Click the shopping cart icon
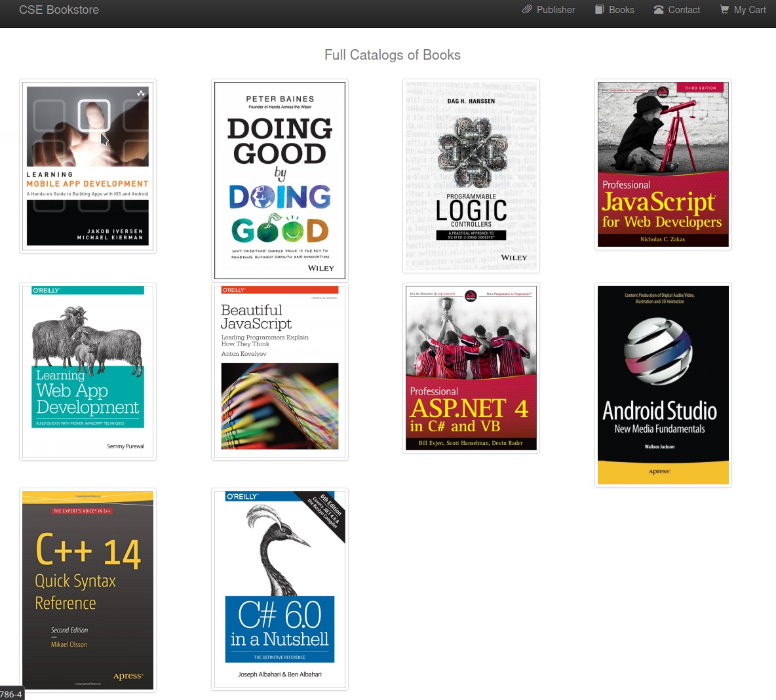776x700 pixels. 724,10
